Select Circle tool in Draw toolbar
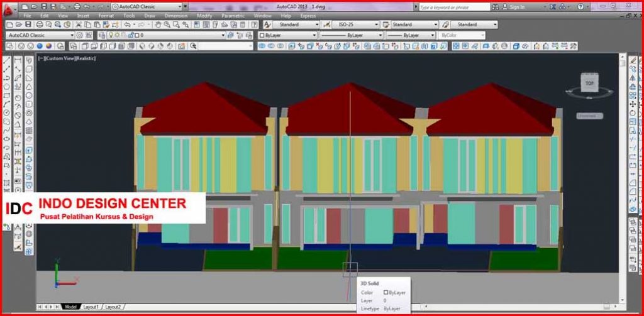This screenshot has width=644, height=316. tap(6, 112)
